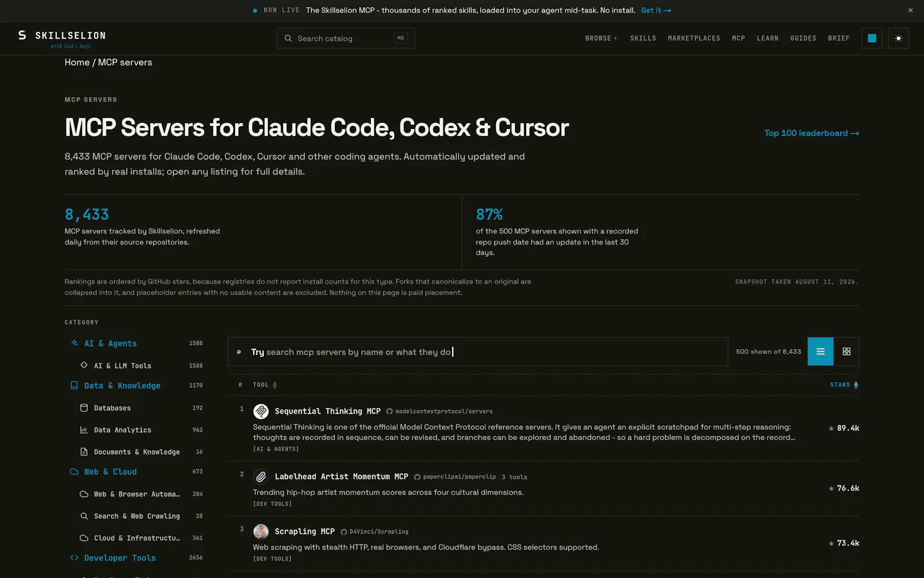Open the Guides nav item
This screenshot has width=924, height=578.
pyautogui.click(x=803, y=38)
